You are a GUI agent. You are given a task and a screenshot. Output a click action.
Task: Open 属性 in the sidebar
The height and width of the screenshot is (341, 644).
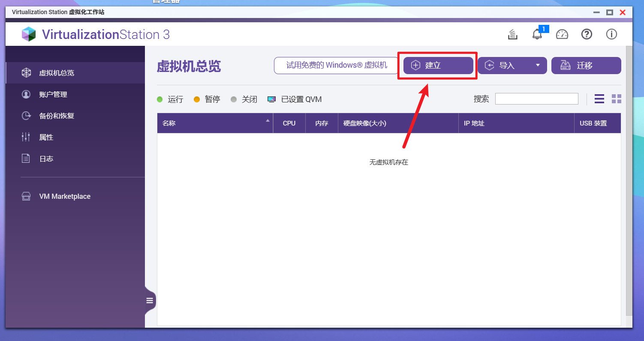[x=75, y=137]
